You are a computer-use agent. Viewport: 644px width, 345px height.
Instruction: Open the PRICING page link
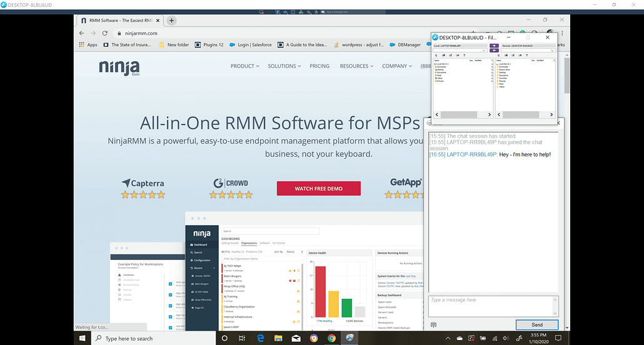319,66
